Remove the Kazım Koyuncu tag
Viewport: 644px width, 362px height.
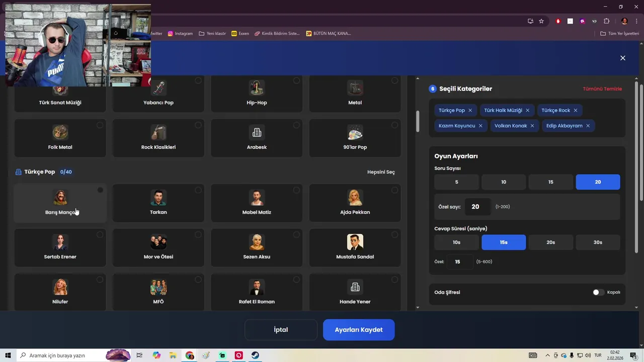point(480,126)
